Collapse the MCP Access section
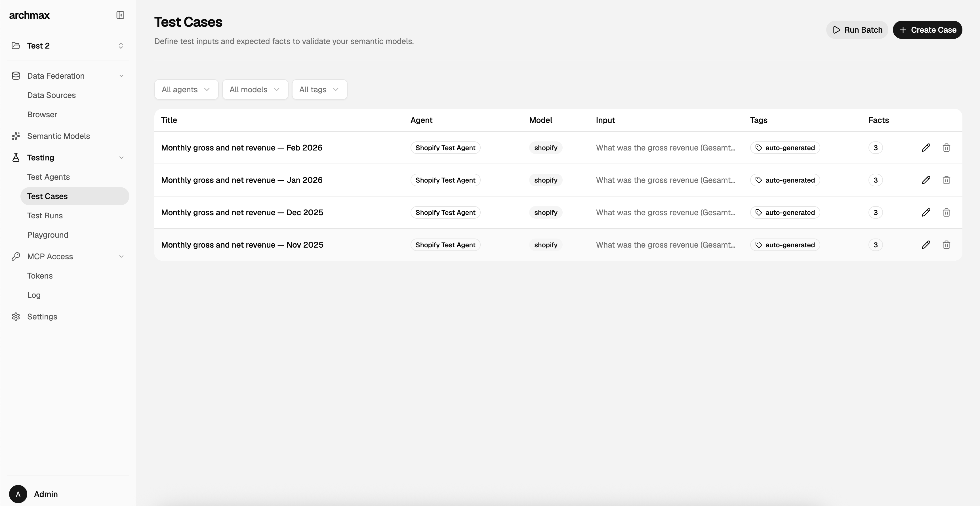 tap(121, 256)
